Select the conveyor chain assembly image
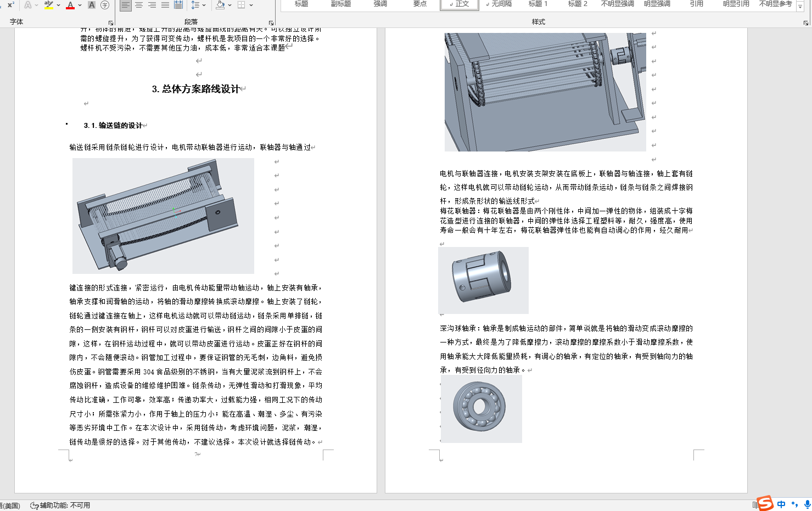Image resolution: width=812 pixels, height=511 pixels. pyautogui.click(x=163, y=216)
